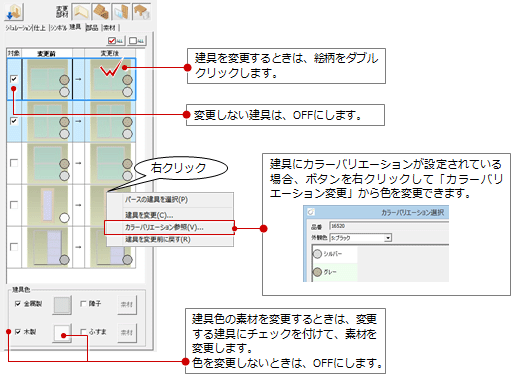Image resolution: width=511 pixels, height=378 pixels.
Task: Click the 素材 button next to 障子
Action: coord(127,304)
